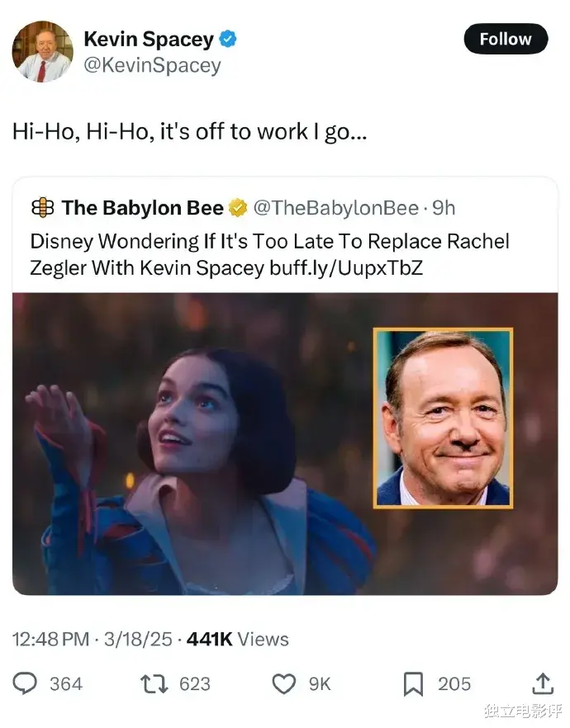Viewport: 570px width, 728px height.
Task: Click the 441K Views count
Action: click(238, 639)
